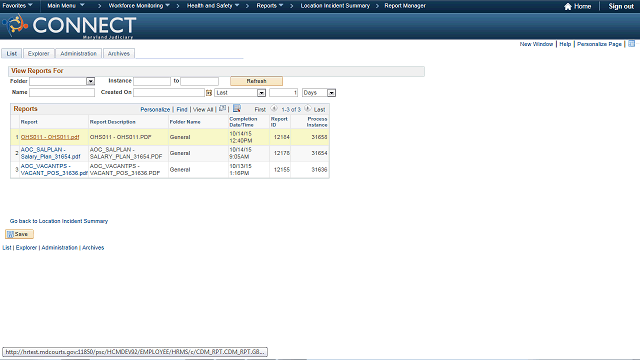Focus the Instance from input field
The height and width of the screenshot is (360, 640).
click(x=152, y=81)
